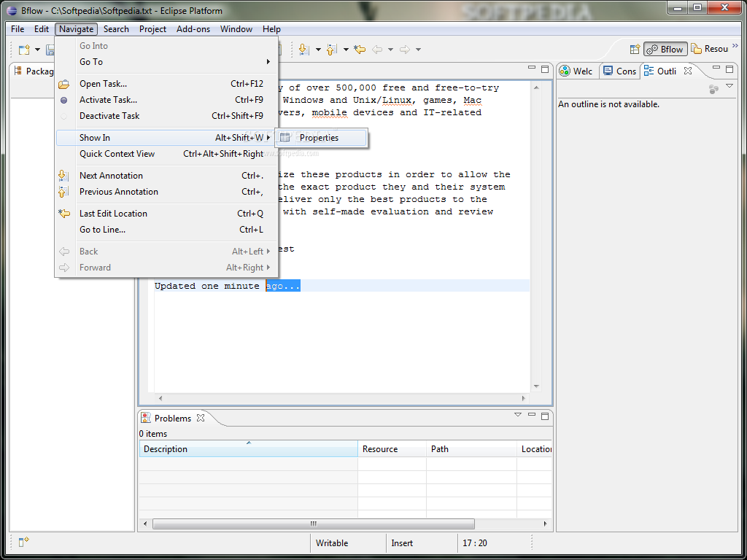Minimize the Problems view
The image size is (747, 560).
tap(532, 414)
